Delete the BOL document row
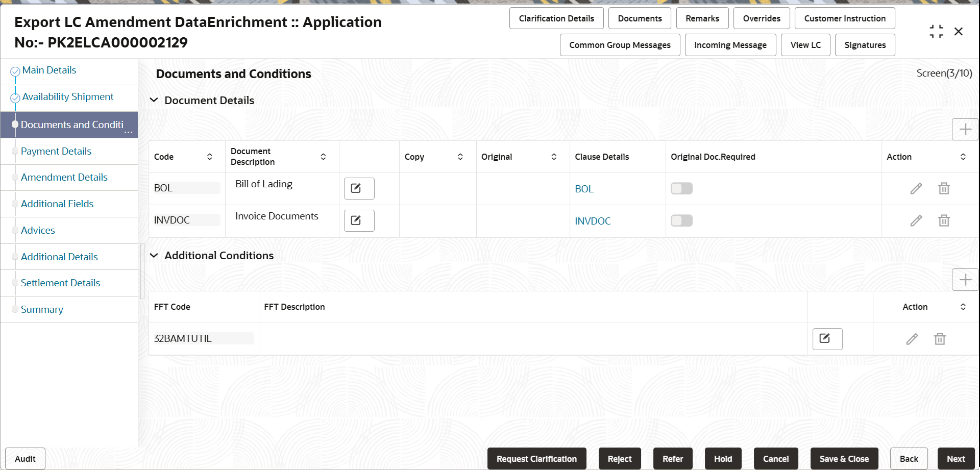 coord(944,189)
